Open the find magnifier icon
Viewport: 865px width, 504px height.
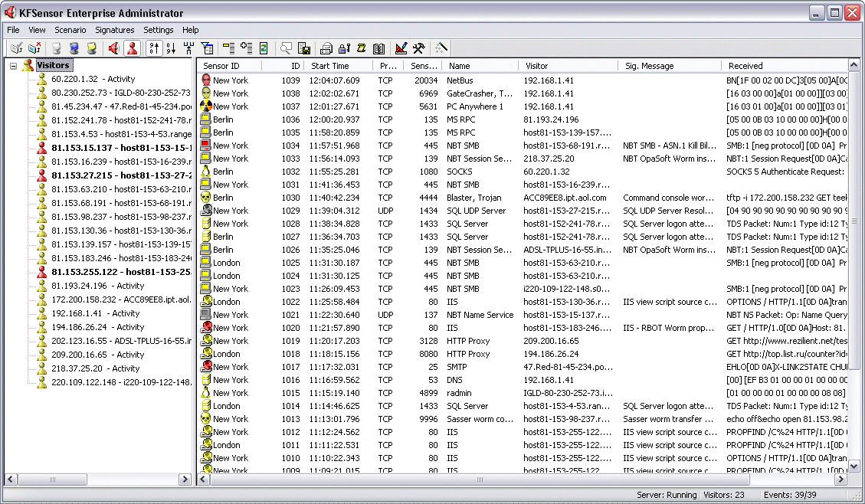pyautogui.click(x=286, y=48)
